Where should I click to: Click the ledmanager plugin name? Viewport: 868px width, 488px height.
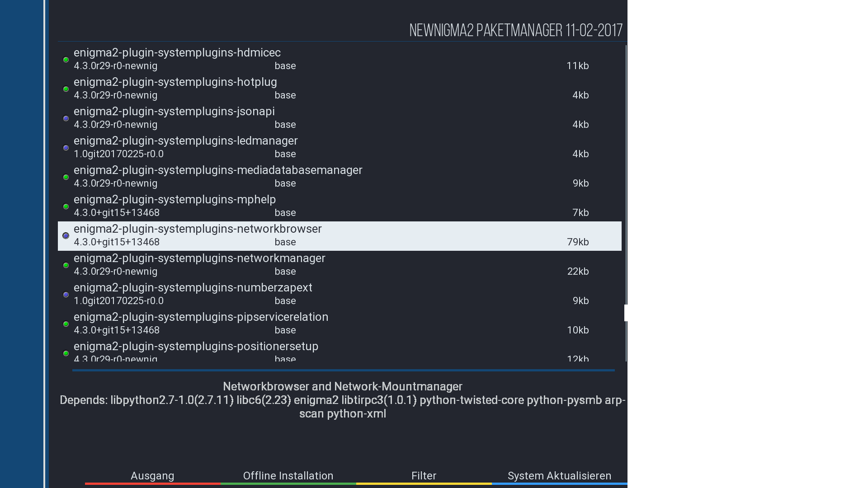click(185, 141)
